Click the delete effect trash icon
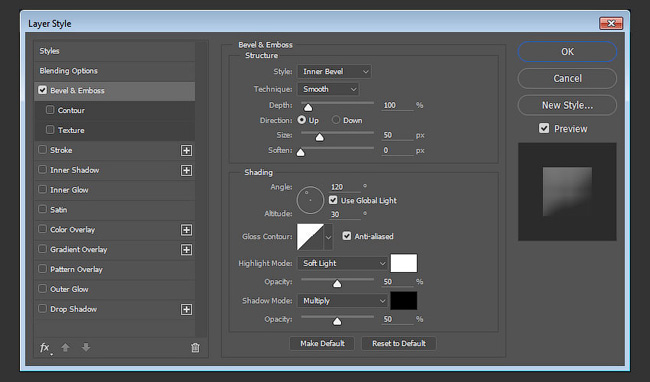 pos(195,348)
